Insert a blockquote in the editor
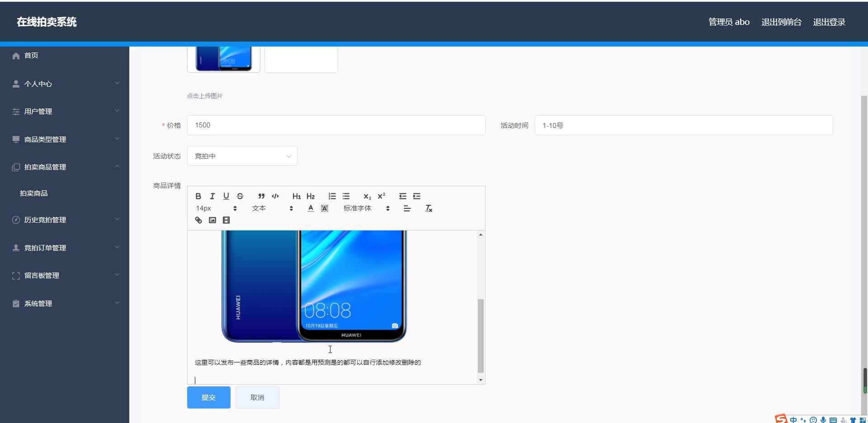 [261, 196]
